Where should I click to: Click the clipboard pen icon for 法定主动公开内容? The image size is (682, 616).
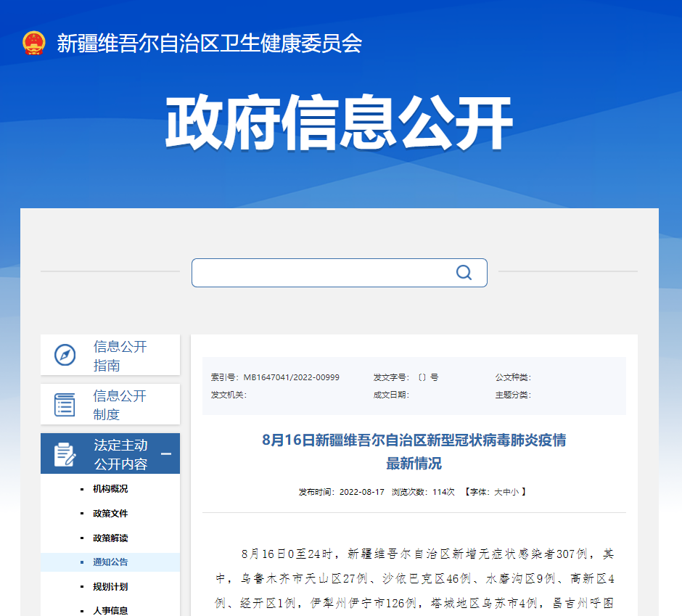tap(65, 454)
